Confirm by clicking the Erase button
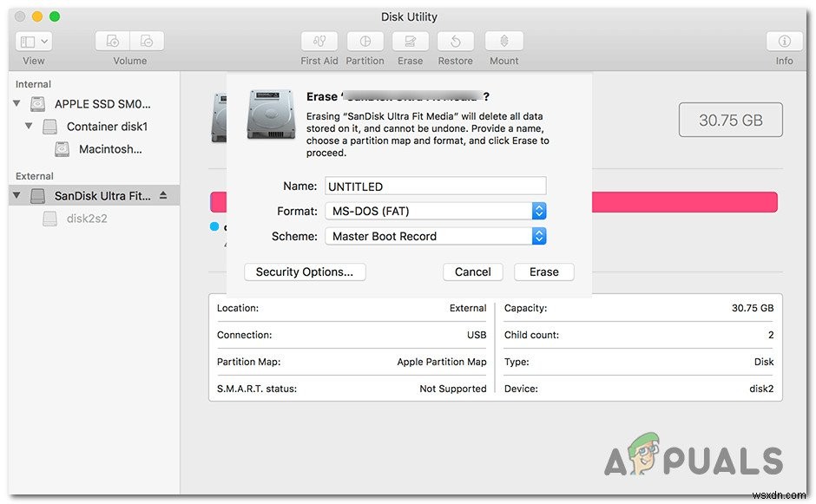Viewport: 816px width, 504px height. point(543,272)
